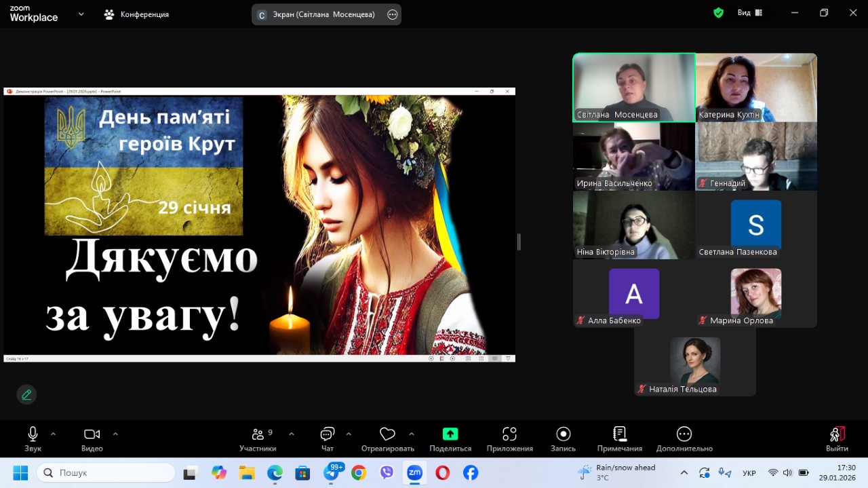Image resolution: width=868 pixels, height=488 pixels.
Task: Open Дополнительно more options button
Action: pyautogui.click(x=684, y=434)
